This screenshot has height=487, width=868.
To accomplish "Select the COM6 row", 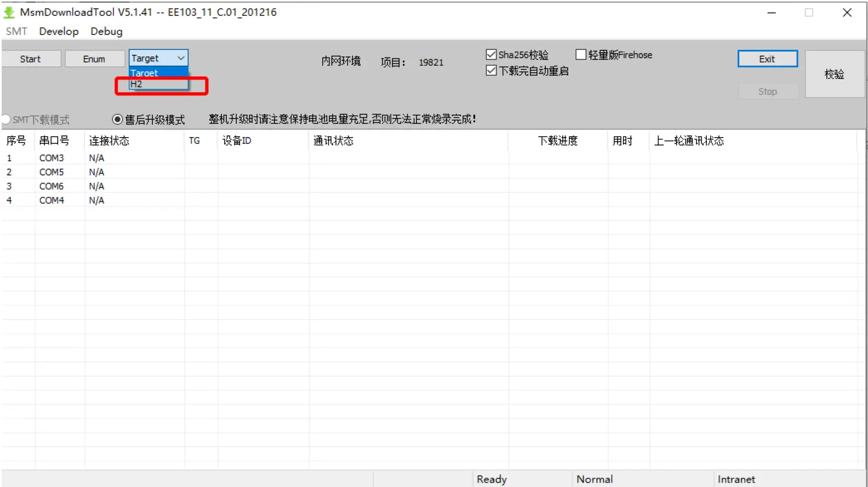I will (x=429, y=186).
